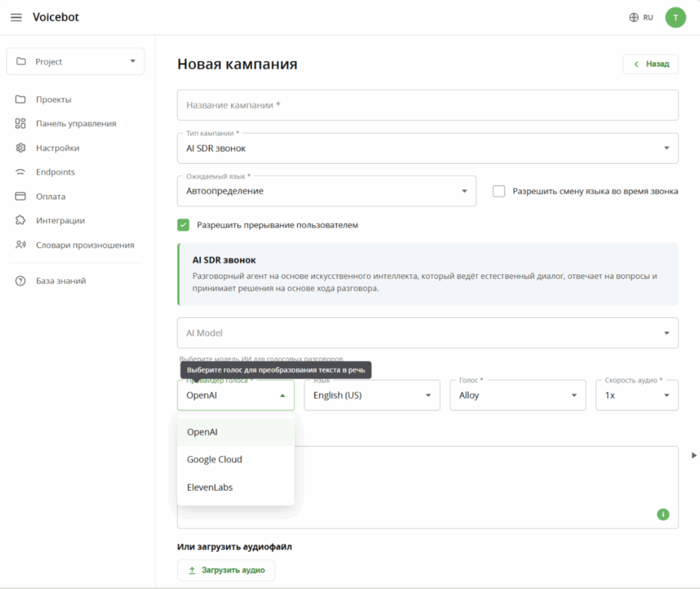Open the Скорость аудио 1x dropdown
The width and height of the screenshot is (700, 589).
tap(637, 395)
